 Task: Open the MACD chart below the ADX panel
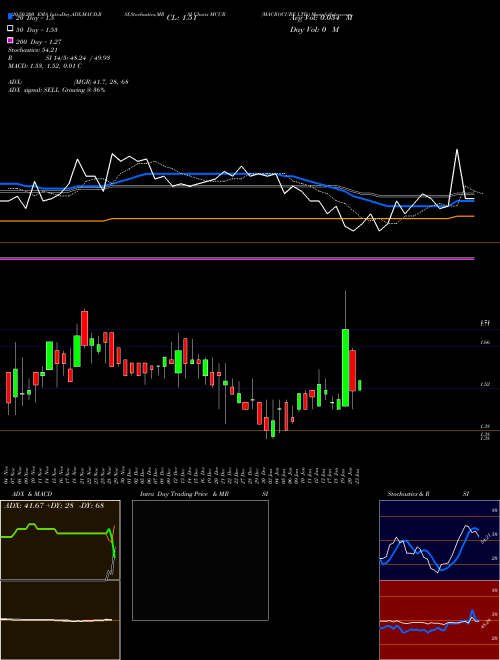pyautogui.click(x=60, y=620)
